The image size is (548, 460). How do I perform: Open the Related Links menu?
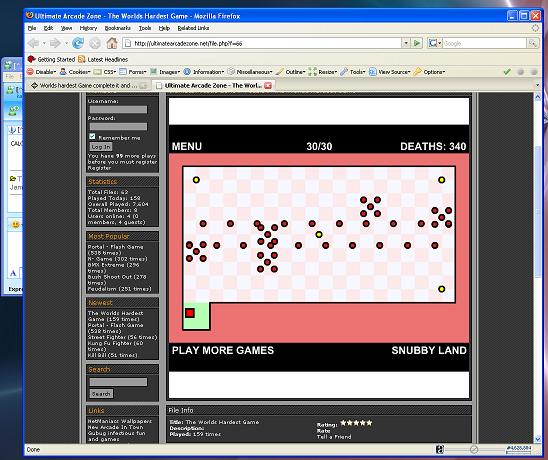(193, 28)
